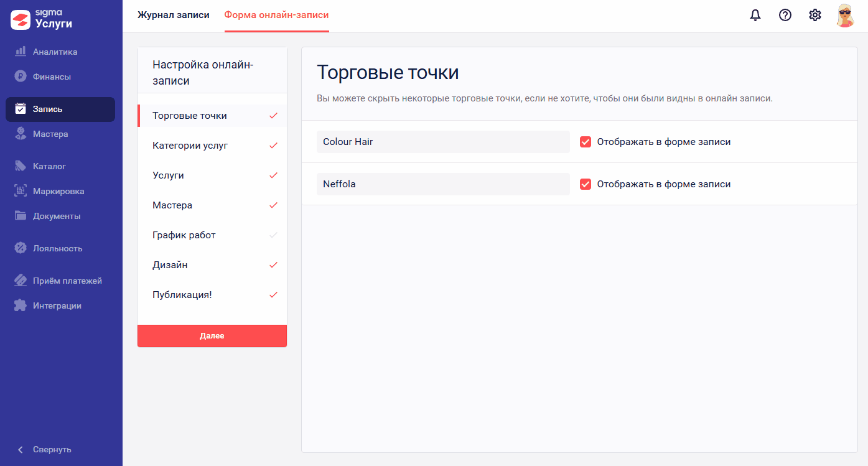Screen dimensions: 868x466
Task: Click the checkmark beside Категории услуг step
Action: [x=273, y=146]
